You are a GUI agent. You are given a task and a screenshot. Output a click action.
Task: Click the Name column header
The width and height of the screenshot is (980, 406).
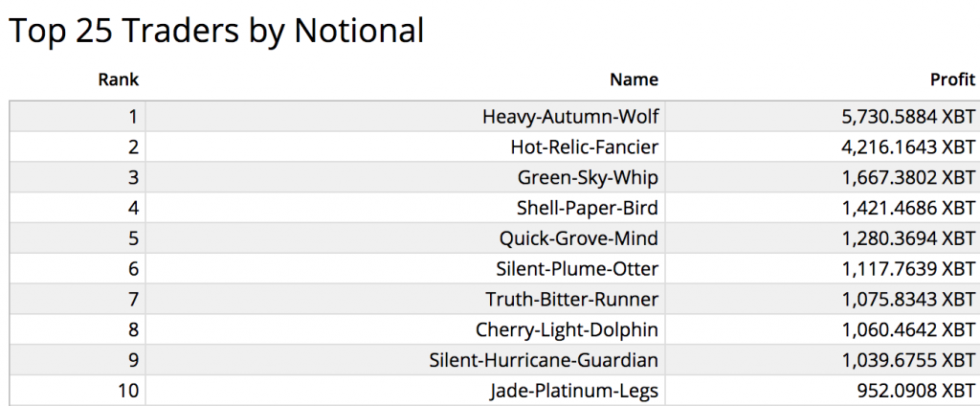[634, 80]
